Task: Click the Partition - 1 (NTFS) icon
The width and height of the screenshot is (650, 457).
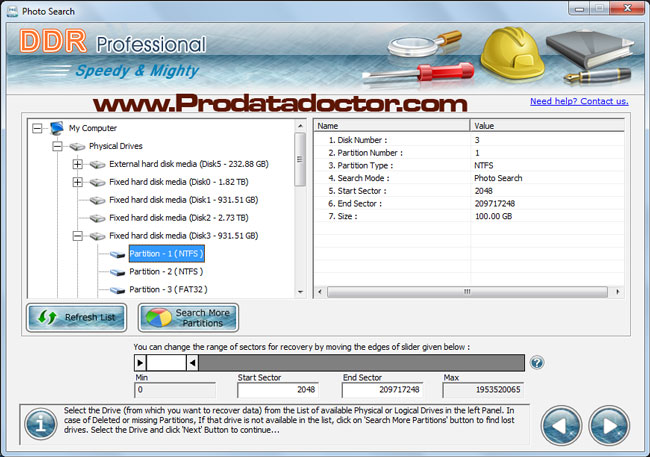Action: (x=117, y=254)
